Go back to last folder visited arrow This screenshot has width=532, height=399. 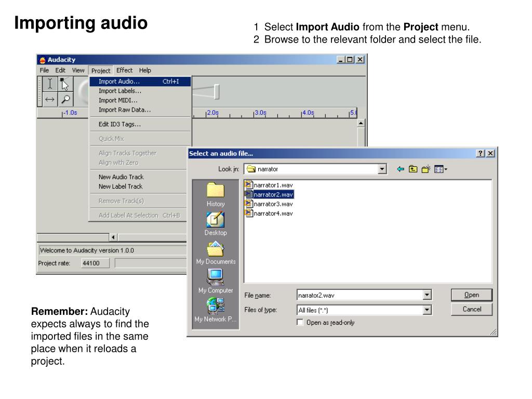(x=401, y=169)
